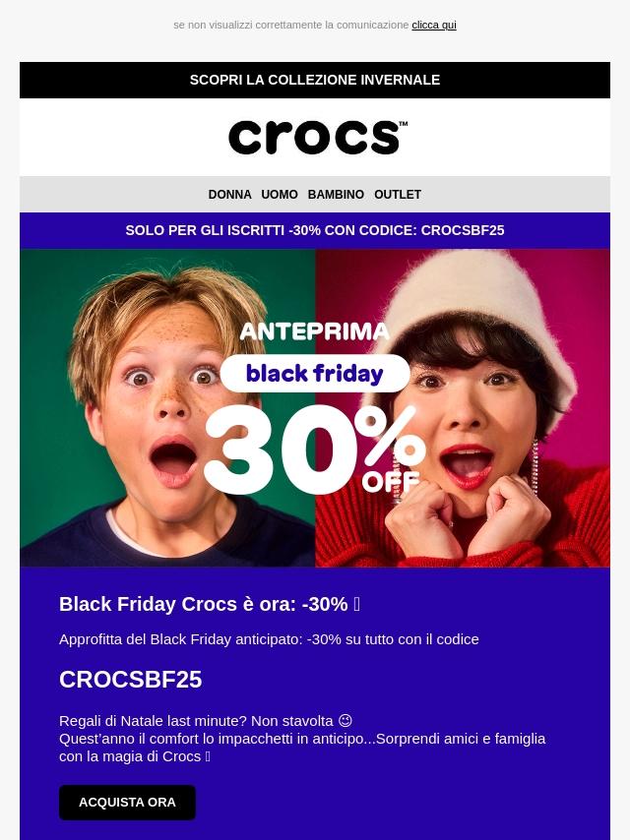The width and height of the screenshot is (630, 840).
Task: Go to the OUTLET section
Action: (x=398, y=195)
